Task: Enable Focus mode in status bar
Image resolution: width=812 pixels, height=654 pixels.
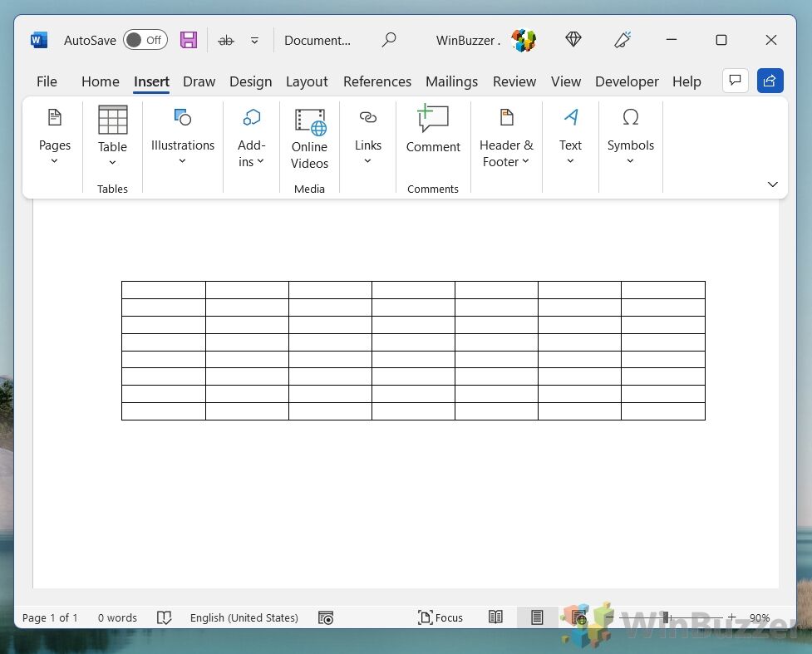Action: point(440,617)
